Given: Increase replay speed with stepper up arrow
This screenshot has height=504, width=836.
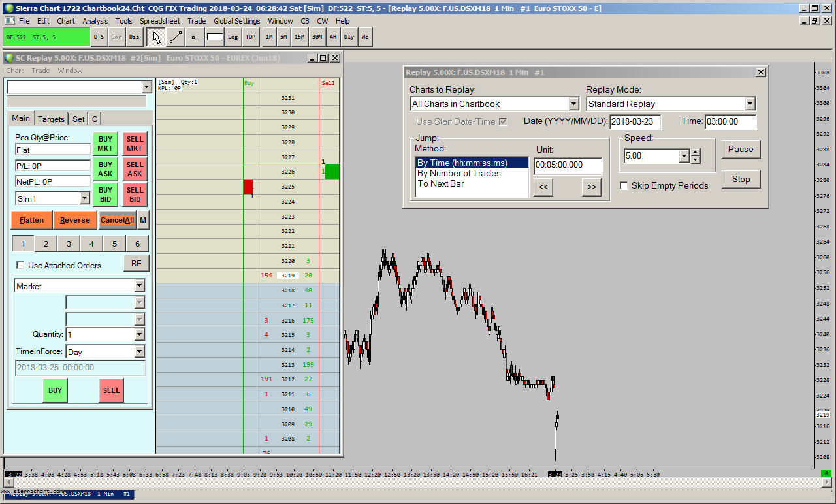Looking at the screenshot, I should pyautogui.click(x=695, y=153).
